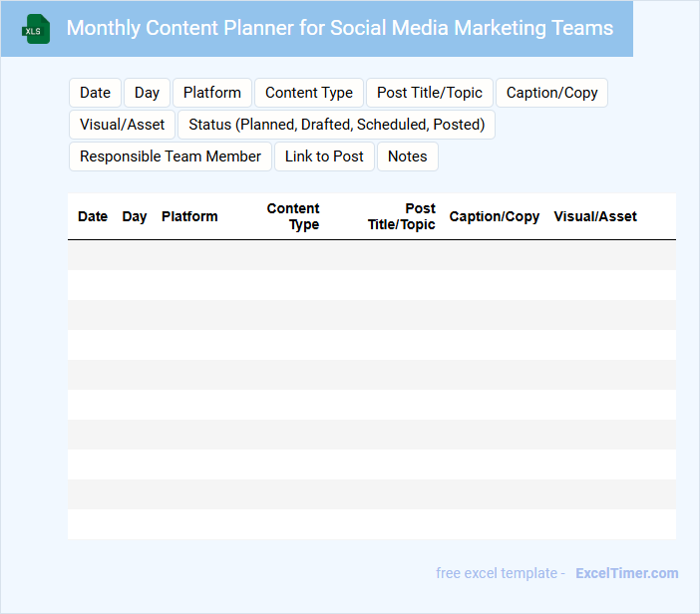Click the Day column header in table
The image size is (700, 614).
(135, 216)
